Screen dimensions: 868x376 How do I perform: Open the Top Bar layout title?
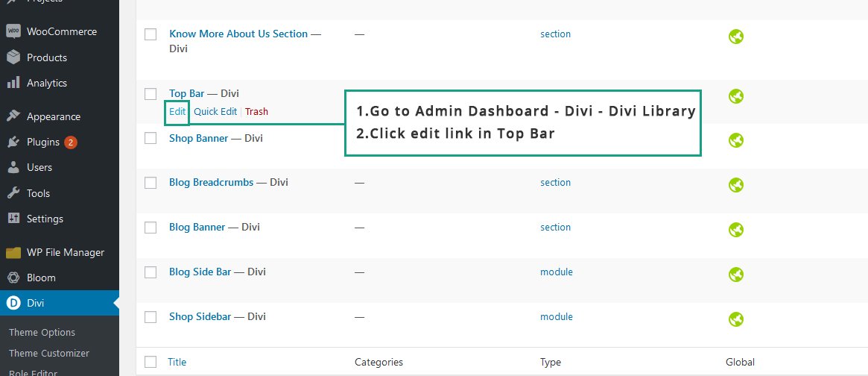(186, 94)
